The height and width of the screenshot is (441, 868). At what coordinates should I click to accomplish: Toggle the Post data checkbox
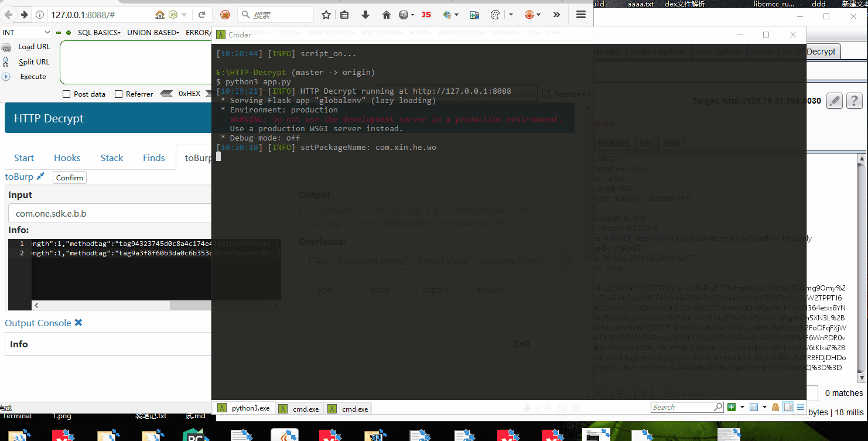pos(66,94)
